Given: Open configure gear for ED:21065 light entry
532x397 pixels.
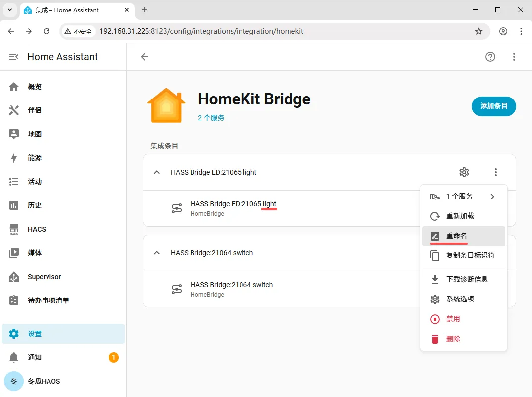Looking at the screenshot, I should tap(464, 172).
